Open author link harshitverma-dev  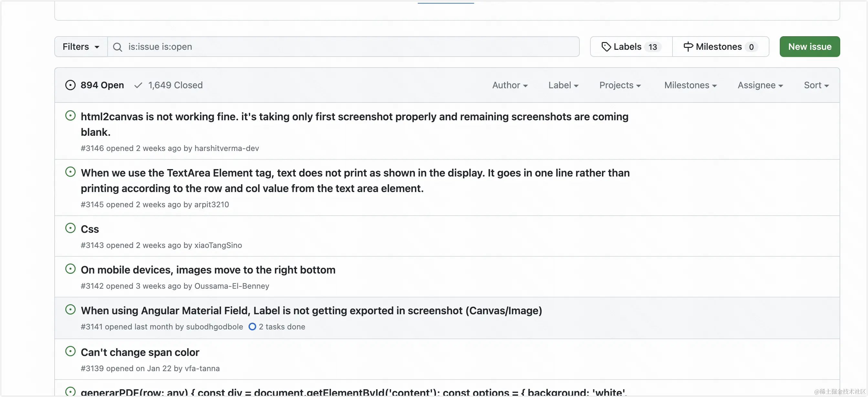[x=227, y=148]
